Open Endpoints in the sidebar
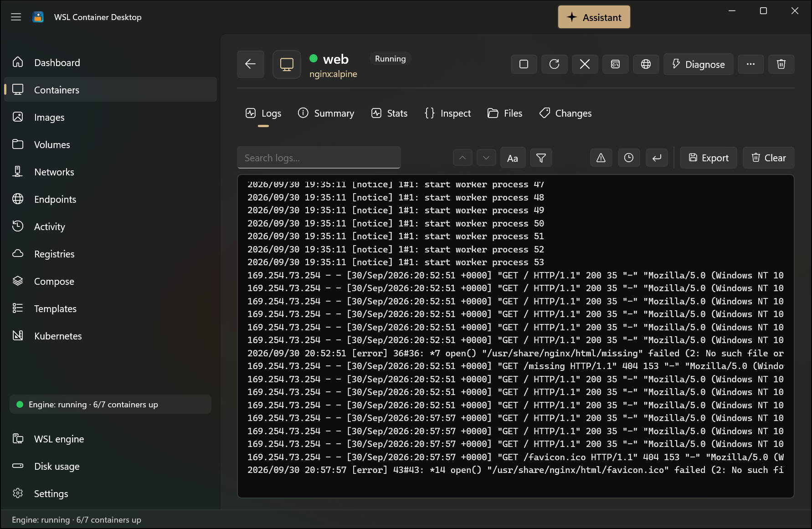812x529 pixels. point(110,199)
